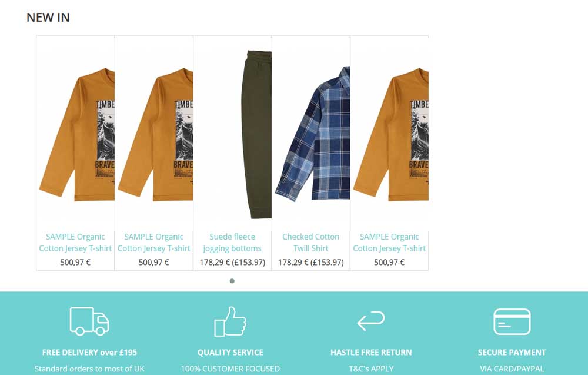Screen dimensions: 588x375
Task: Open the last SAMPLE Organic Cotton T-shirt link
Action: (x=389, y=243)
